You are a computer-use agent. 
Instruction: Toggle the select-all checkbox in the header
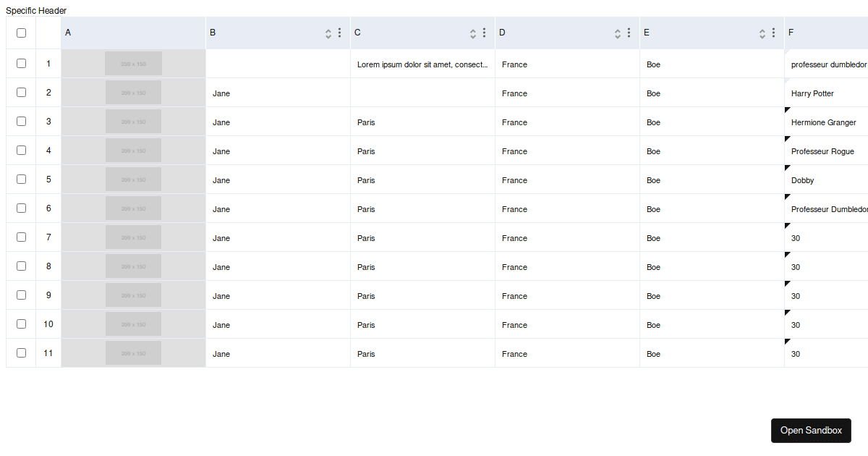(x=21, y=33)
